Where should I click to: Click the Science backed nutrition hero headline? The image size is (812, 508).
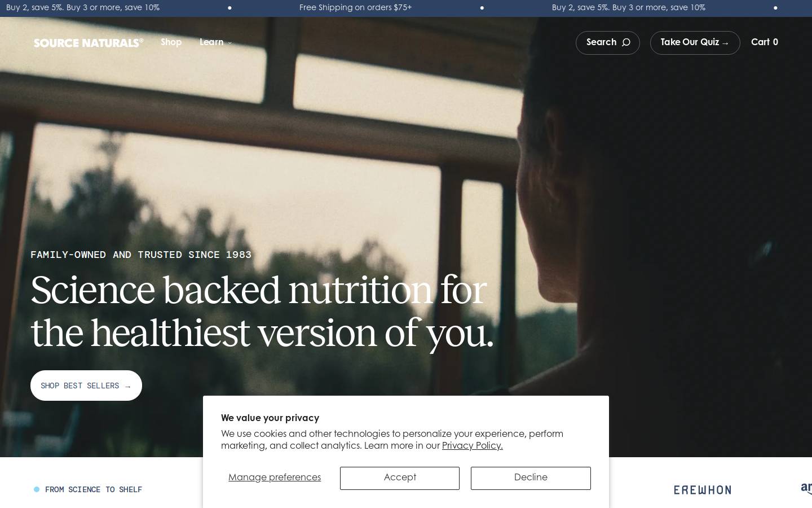coord(262,312)
